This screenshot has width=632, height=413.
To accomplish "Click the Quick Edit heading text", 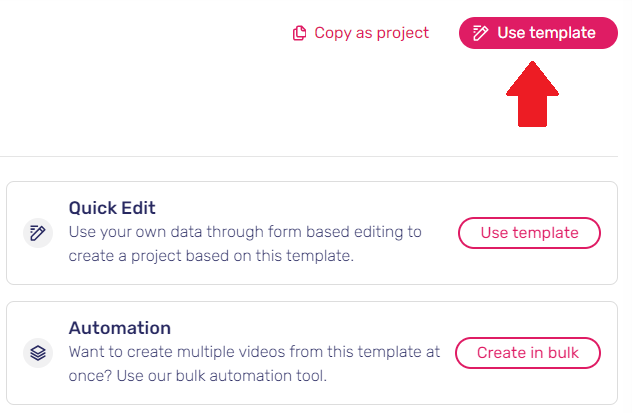I will (x=112, y=208).
